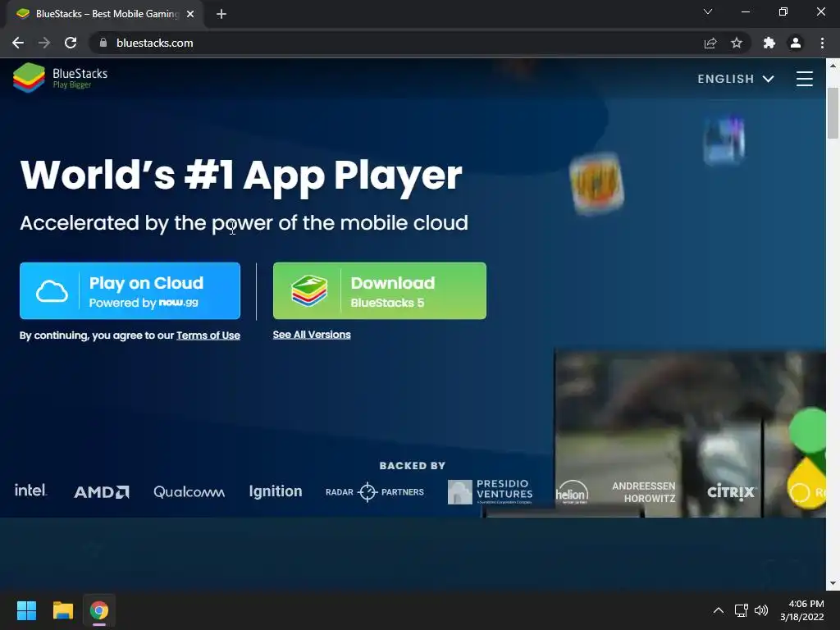Click the Download BlueStacks 5 button
This screenshot has width=840, height=630.
379,291
